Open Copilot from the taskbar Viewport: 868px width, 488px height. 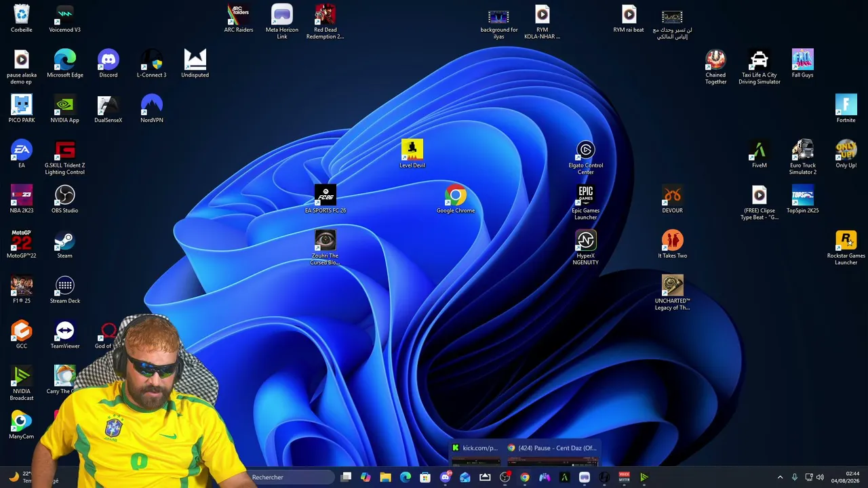click(366, 477)
